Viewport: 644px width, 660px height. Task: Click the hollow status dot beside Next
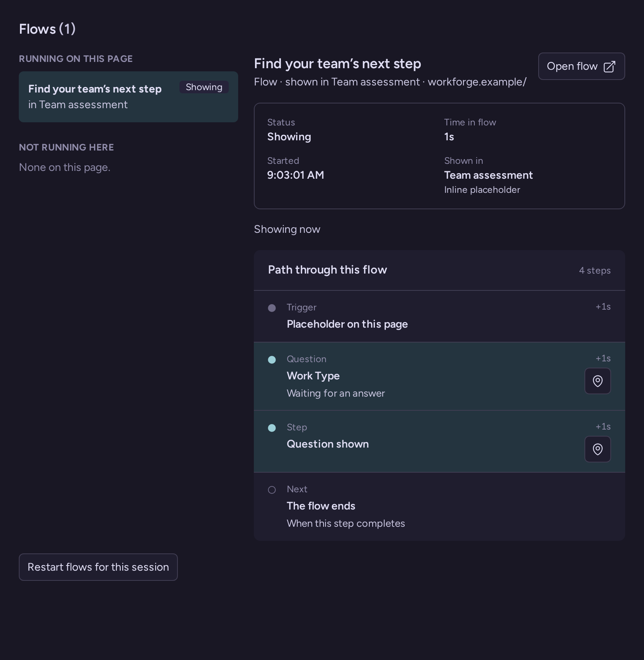pyautogui.click(x=272, y=490)
